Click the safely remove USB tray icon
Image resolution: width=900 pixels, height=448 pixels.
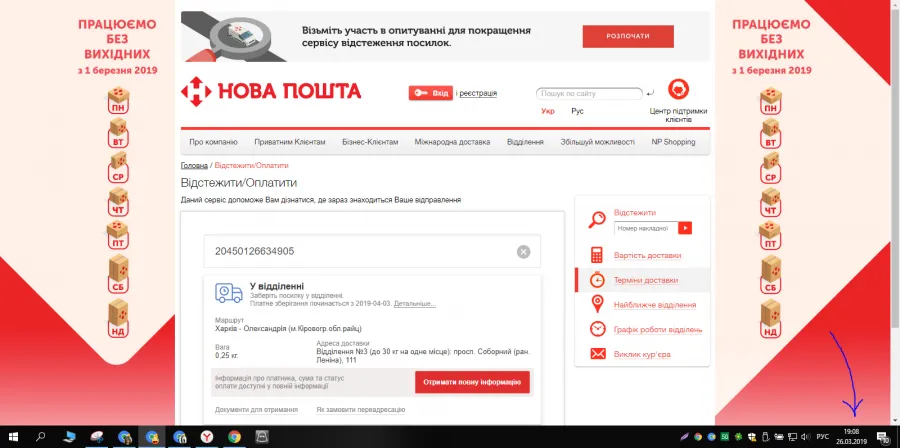pos(765,437)
